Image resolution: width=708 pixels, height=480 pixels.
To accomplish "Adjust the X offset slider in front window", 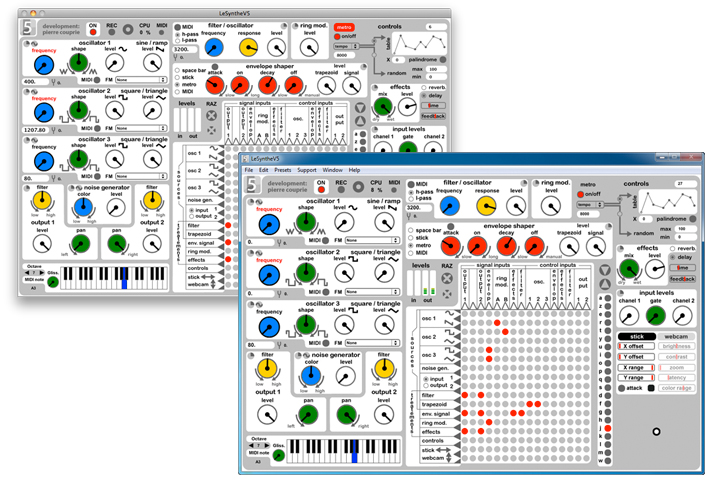I will (x=636, y=346).
